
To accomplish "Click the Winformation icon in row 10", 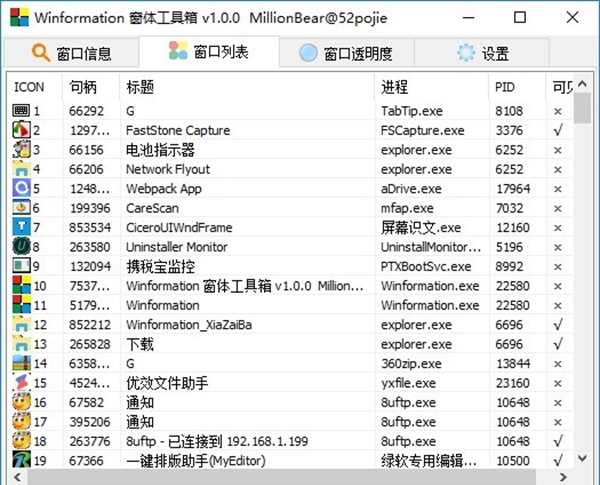I will [x=21, y=286].
